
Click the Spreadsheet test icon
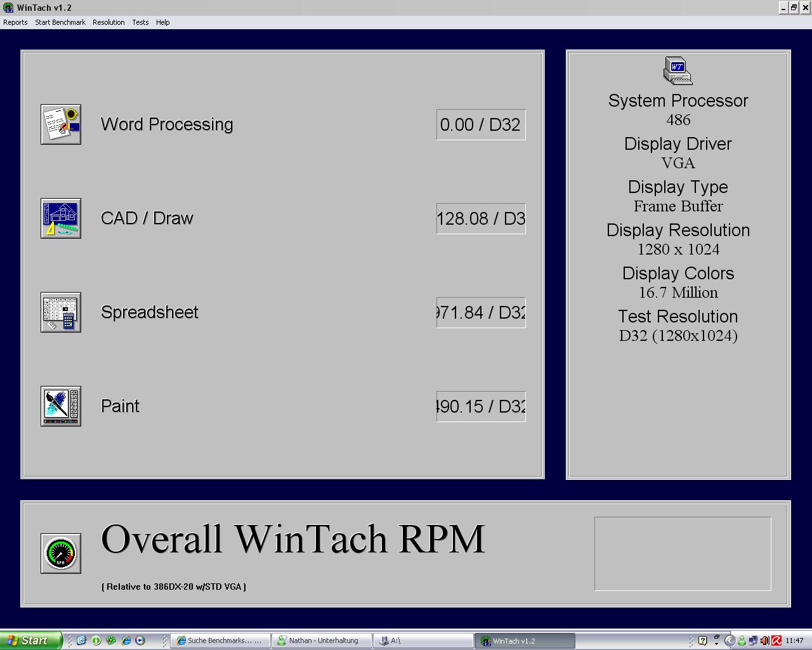click(x=61, y=312)
